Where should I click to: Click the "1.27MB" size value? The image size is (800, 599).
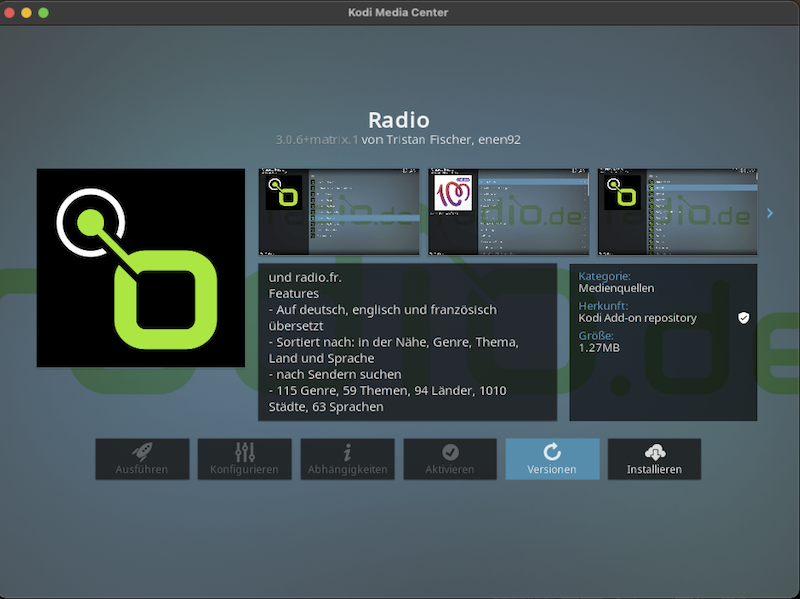tap(599, 347)
